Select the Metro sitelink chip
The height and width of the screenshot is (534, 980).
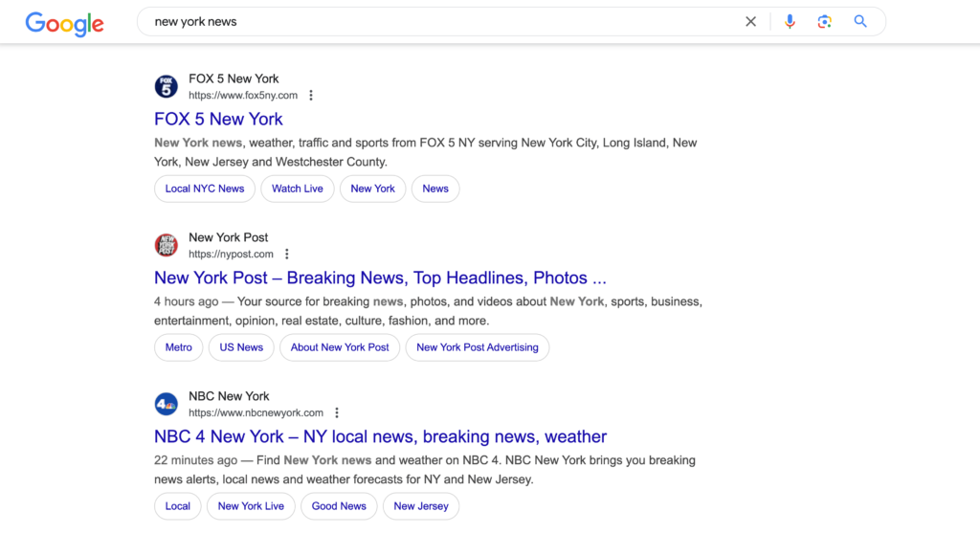(x=178, y=347)
